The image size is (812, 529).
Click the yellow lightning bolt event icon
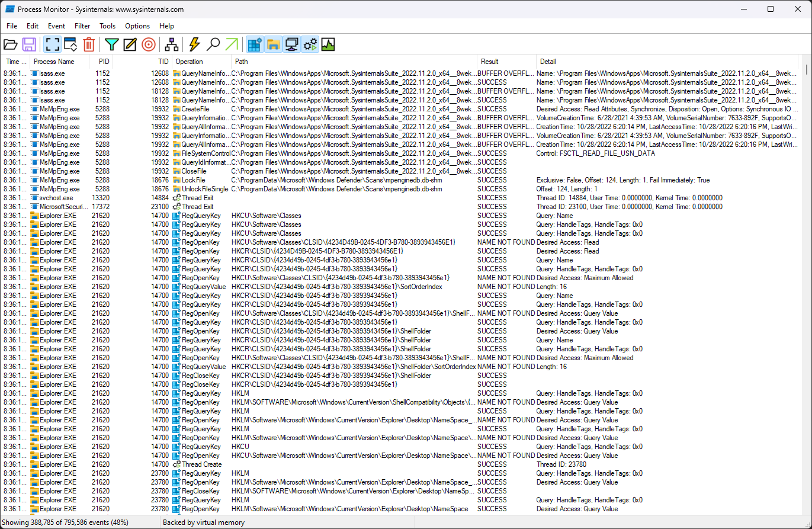pyautogui.click(x=194, y=44)
